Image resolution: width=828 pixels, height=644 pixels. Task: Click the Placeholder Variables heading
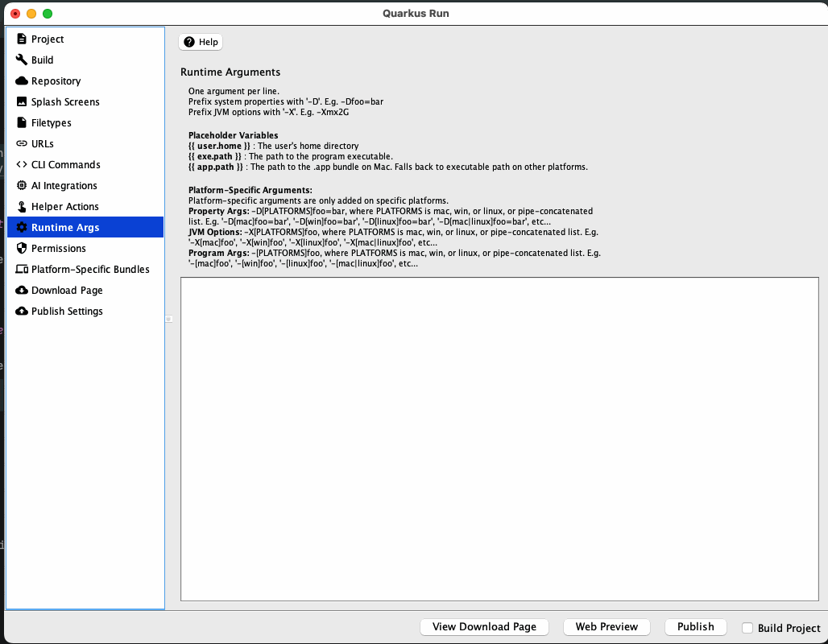click(233, 135)
